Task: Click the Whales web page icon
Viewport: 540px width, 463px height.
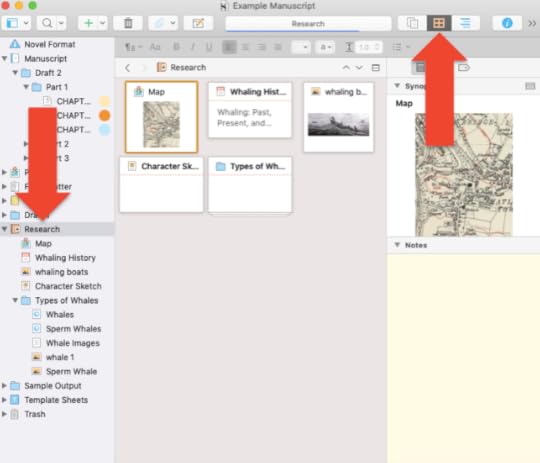Action: 37,314
